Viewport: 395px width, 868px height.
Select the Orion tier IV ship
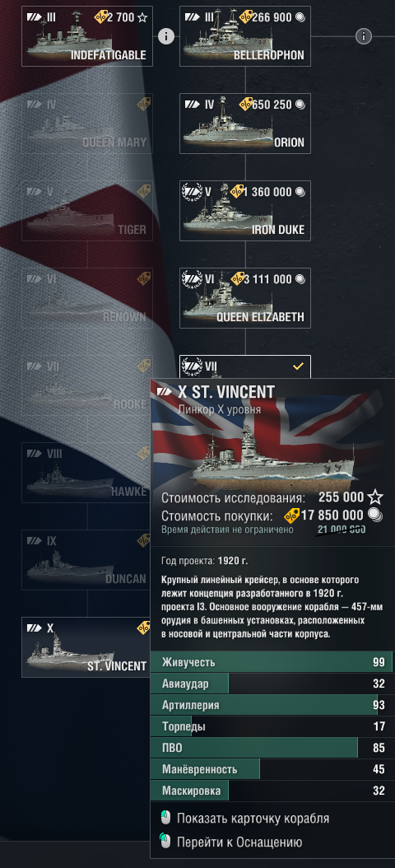(245, 124)
